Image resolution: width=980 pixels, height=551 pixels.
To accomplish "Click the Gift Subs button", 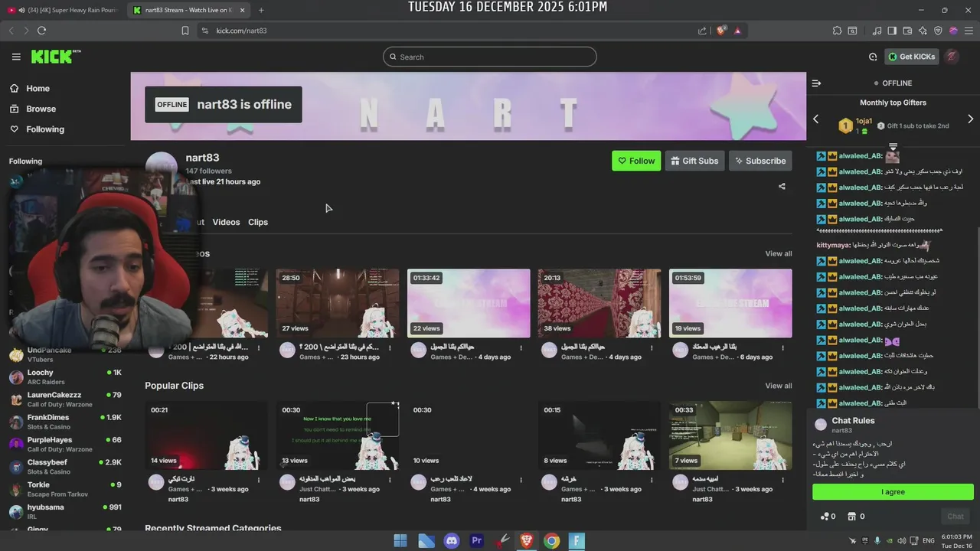I will point(694,161).
